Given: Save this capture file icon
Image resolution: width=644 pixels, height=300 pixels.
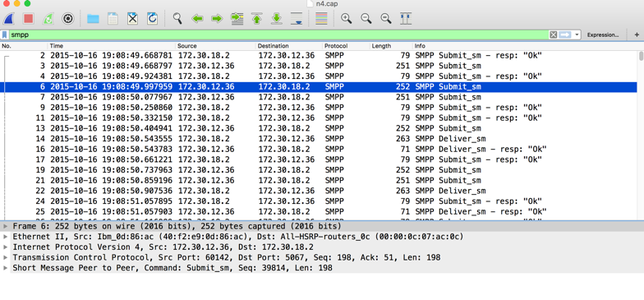Looking at the screenshot, I should click(113, 18).
